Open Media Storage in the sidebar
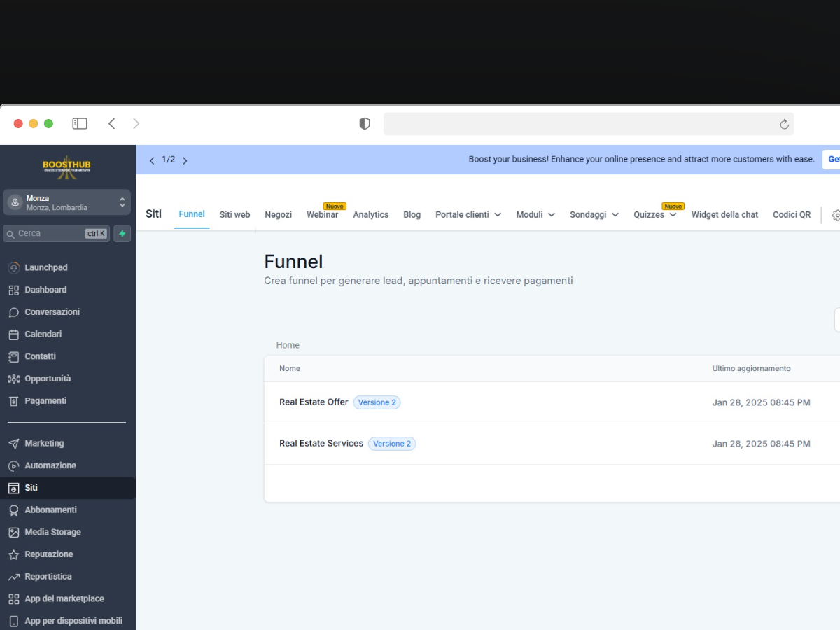The height and width of the screenshot is (630, 840). (x=52, y=532)
